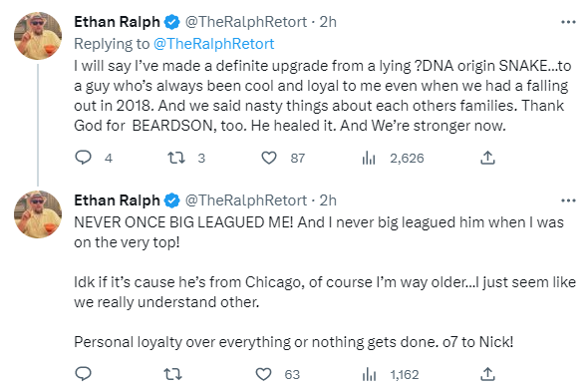Open the first tweet's 2h timestamp
Image resolution: width=588 pixels, height=391 pixels.
[328, 22]
